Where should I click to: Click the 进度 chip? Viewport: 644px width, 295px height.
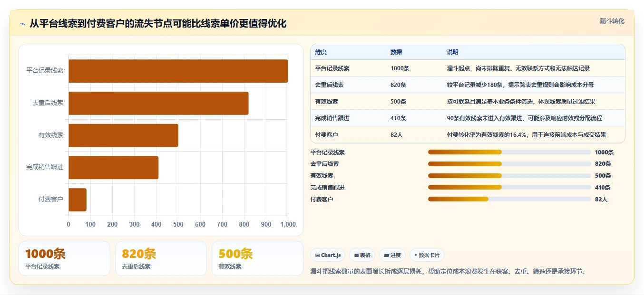tap(392, 255)
